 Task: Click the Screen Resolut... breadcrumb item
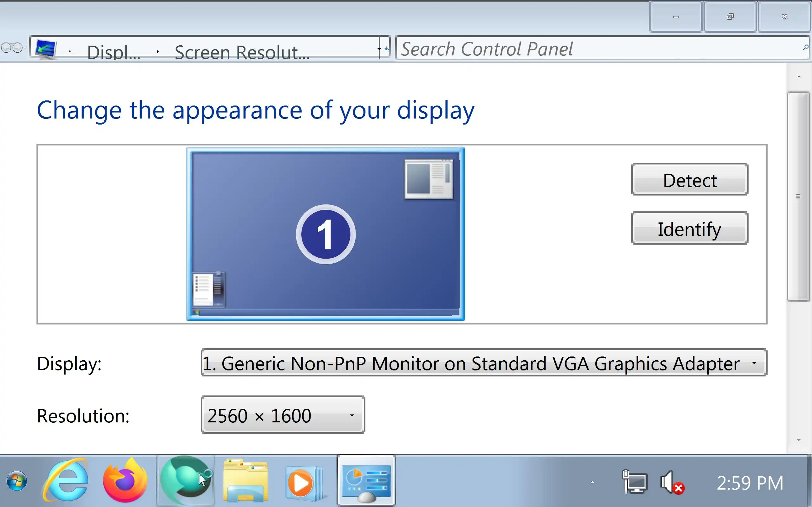pyautogui.click(x=242, y=53)
